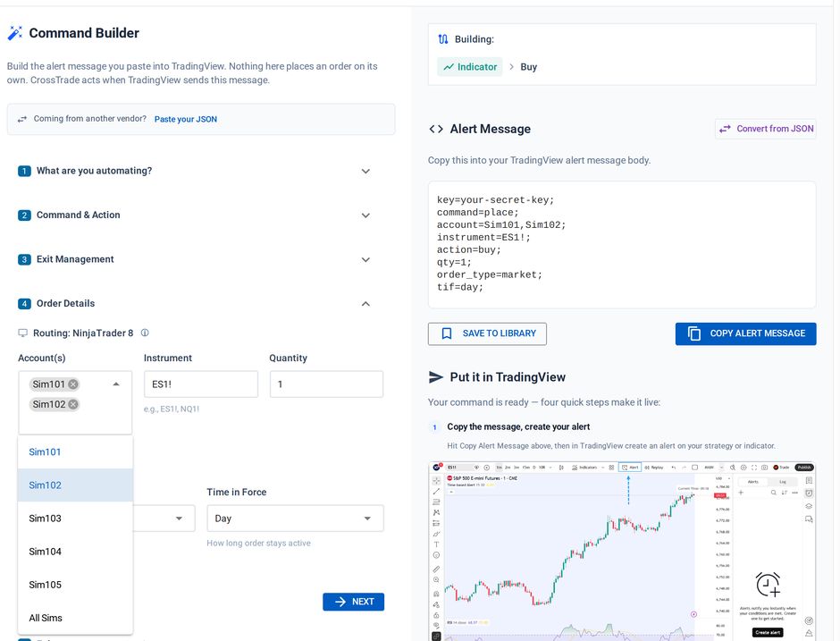The image size is (840, 641).
Task: Expand the 'What are you automating?' section chevron
Action: coord(365,171)
